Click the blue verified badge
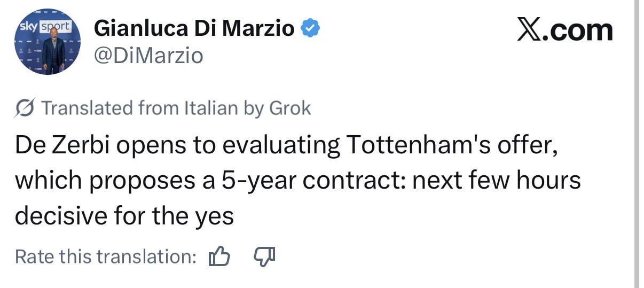 point(311,28)
